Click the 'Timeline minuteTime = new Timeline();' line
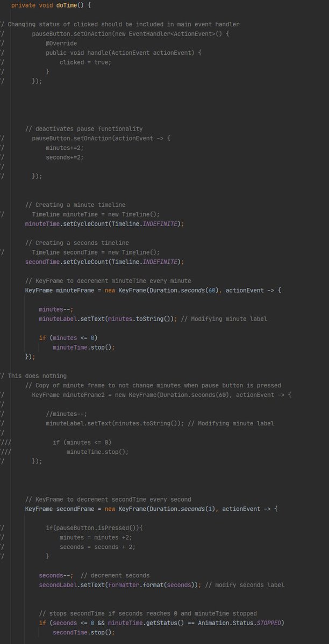 click(96, 214)
